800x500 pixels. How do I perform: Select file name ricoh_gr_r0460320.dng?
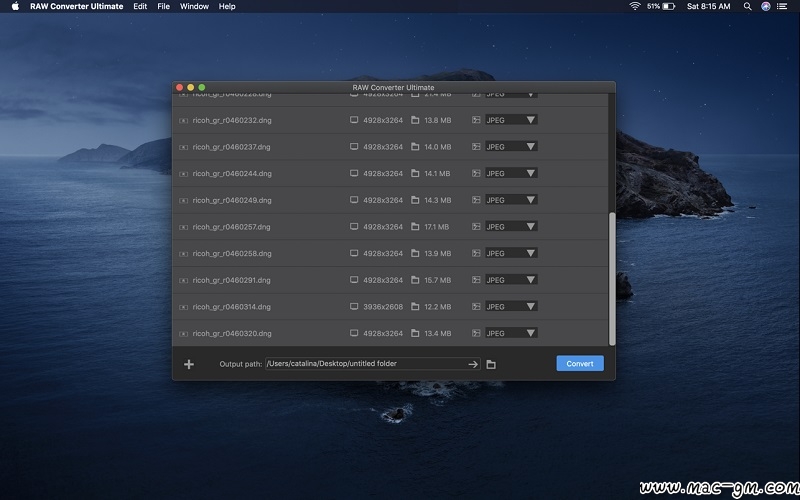point(232,334)
